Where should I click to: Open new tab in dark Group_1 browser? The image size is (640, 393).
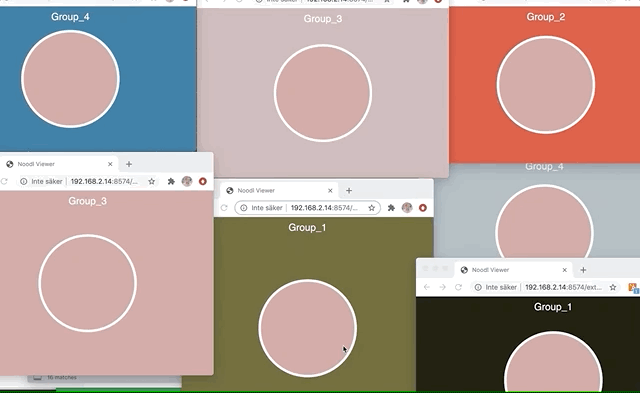point(583,270)
